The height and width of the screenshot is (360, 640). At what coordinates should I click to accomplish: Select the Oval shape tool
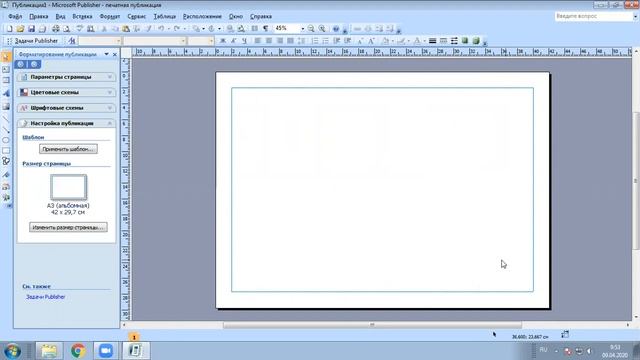point(6,140)
